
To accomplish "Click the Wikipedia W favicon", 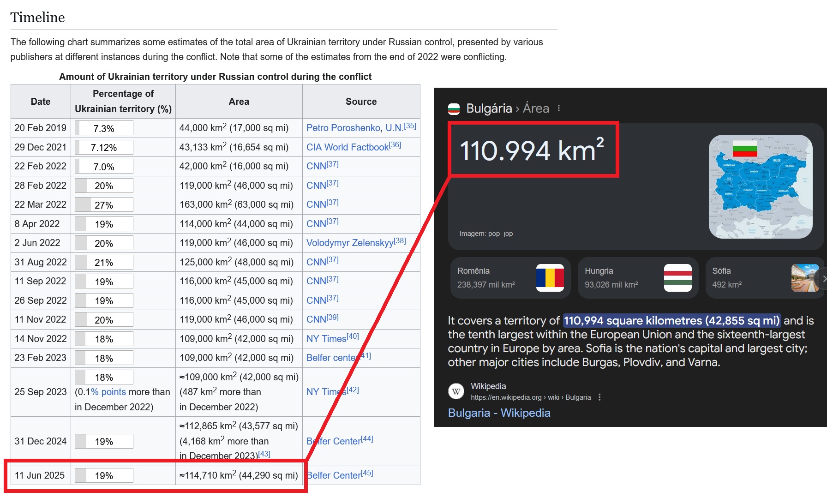I will (456, 391).
